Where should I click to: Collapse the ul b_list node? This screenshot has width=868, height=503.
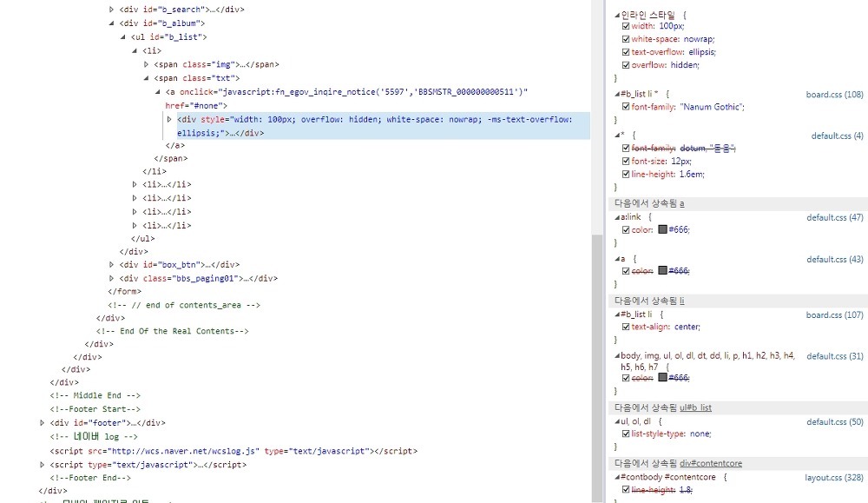pos(123,37)
